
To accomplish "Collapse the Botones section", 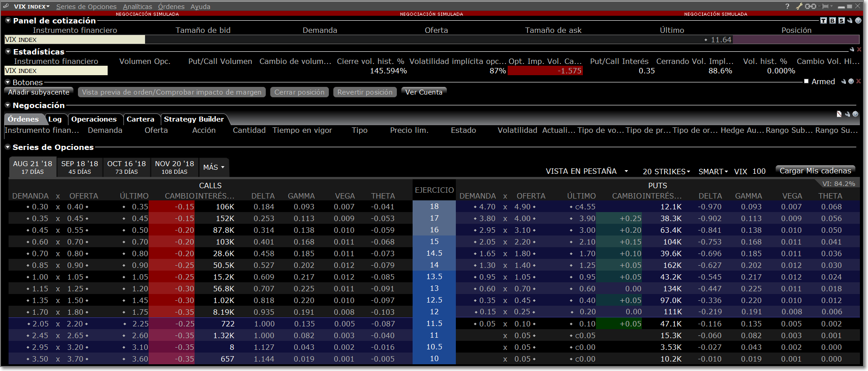I will [8, 82].
